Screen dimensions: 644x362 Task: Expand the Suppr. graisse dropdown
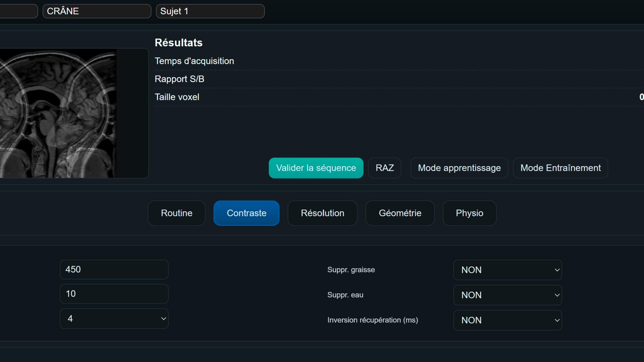(507, 270)
